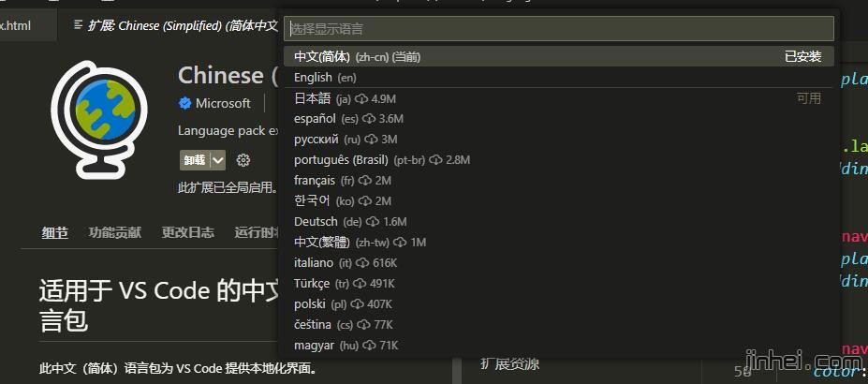Pick polski (pl) from language list

[x=559, y=303]
